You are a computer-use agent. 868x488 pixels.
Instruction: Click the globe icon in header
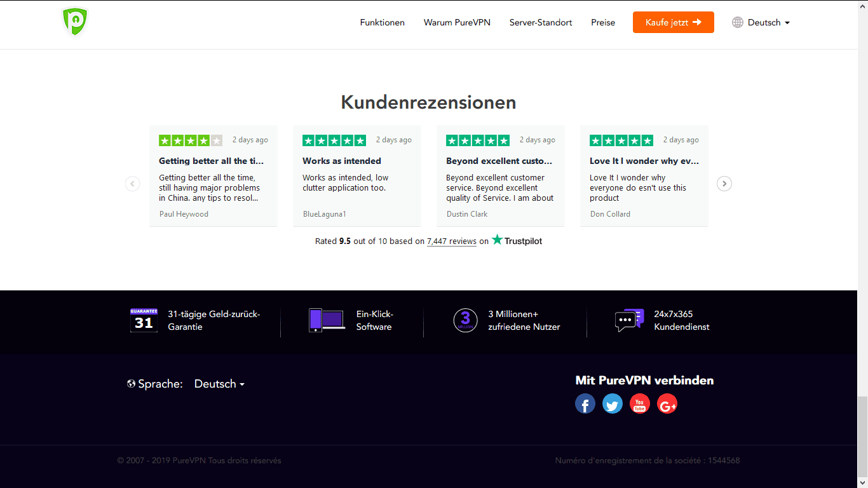tap(738, 22)
